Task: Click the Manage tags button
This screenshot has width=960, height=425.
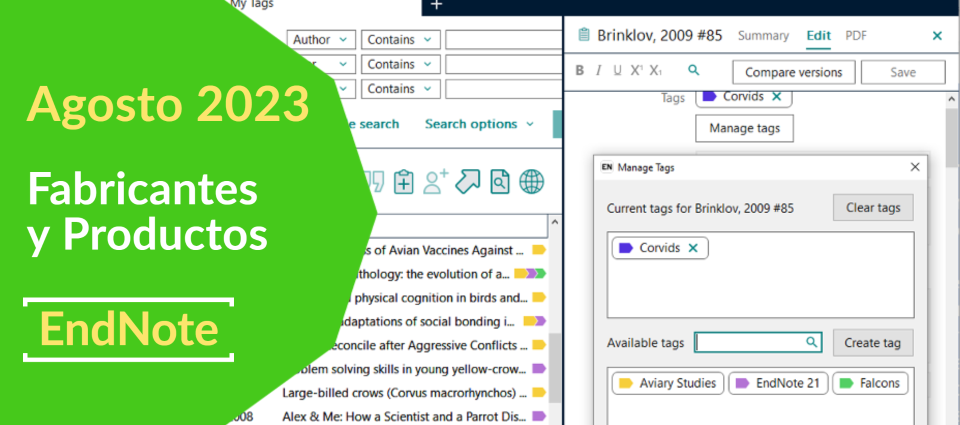Action: (x=744, y=128)
